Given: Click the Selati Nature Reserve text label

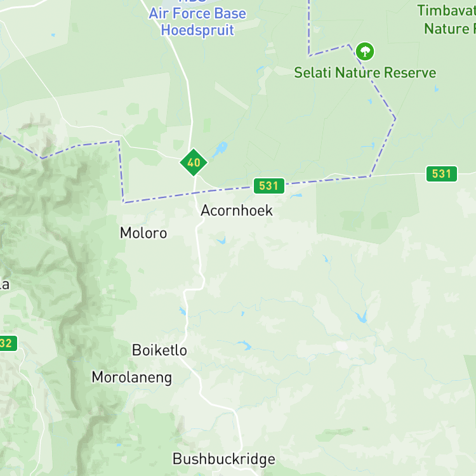Looking at the screenshot, I should coord(365,72).
